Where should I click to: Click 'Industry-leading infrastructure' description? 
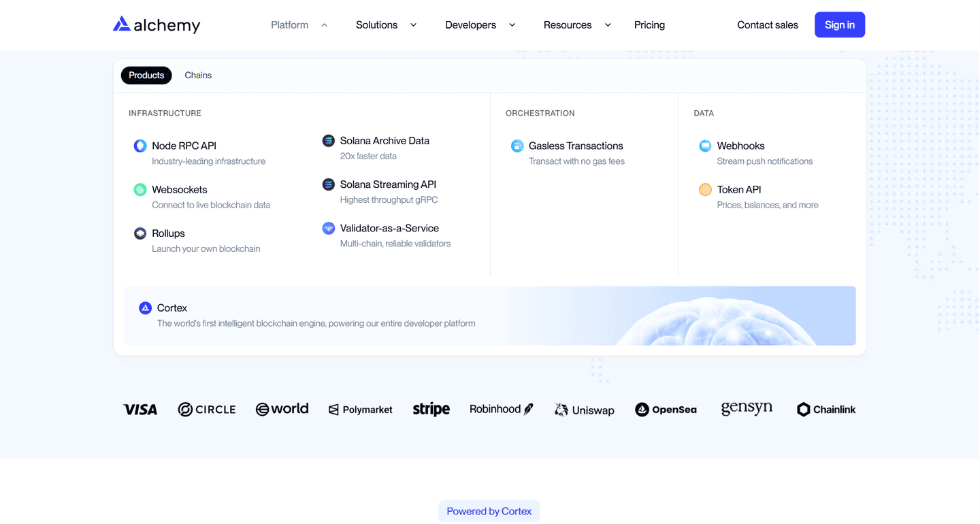[x=209, y=161]
